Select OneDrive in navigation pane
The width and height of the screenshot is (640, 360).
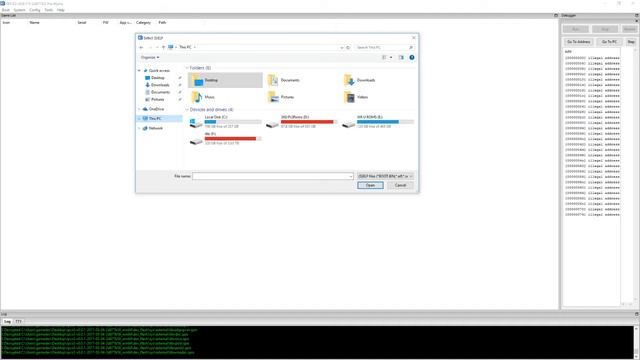click(156, 109)
